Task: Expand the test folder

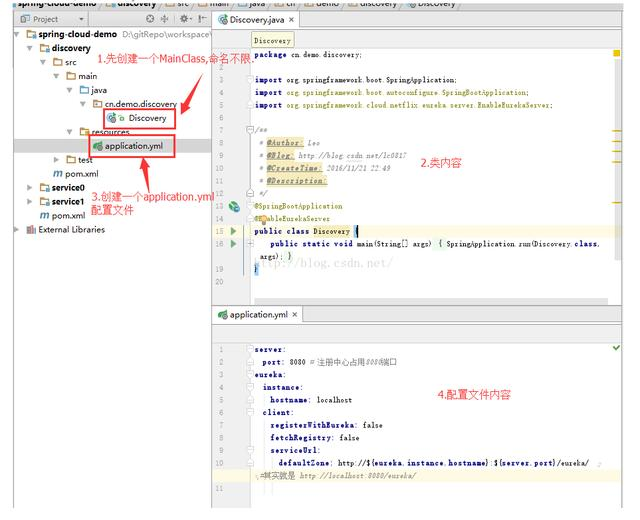Action: [57, 160]
